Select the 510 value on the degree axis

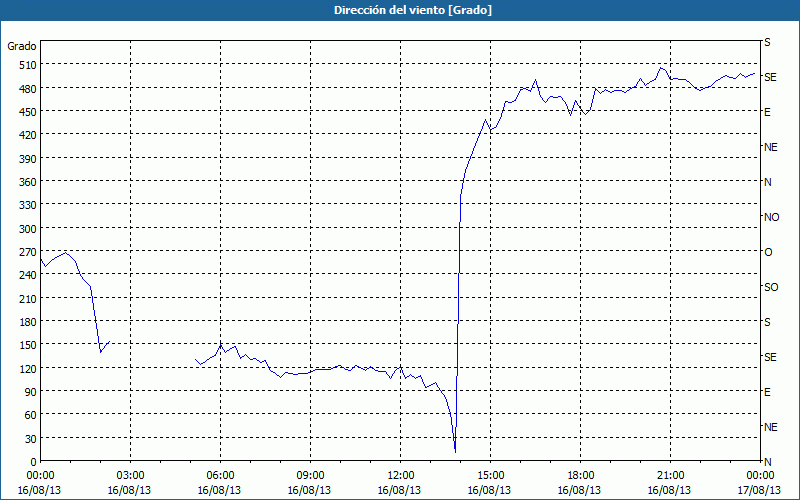pos(29,65)
